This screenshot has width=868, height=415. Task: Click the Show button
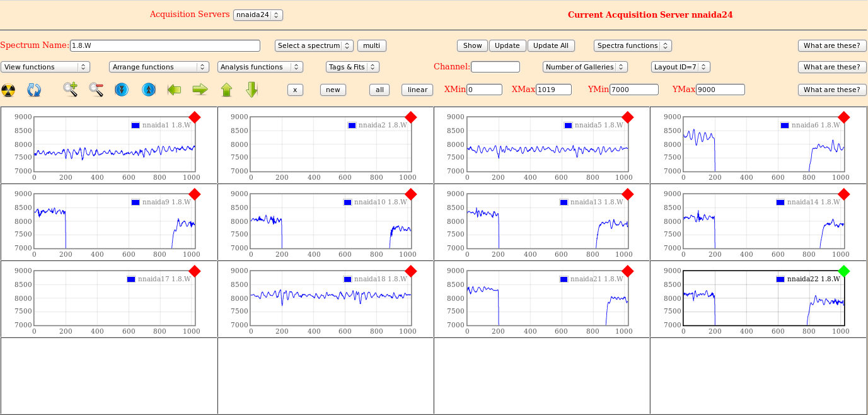click(x=473, y=45)
